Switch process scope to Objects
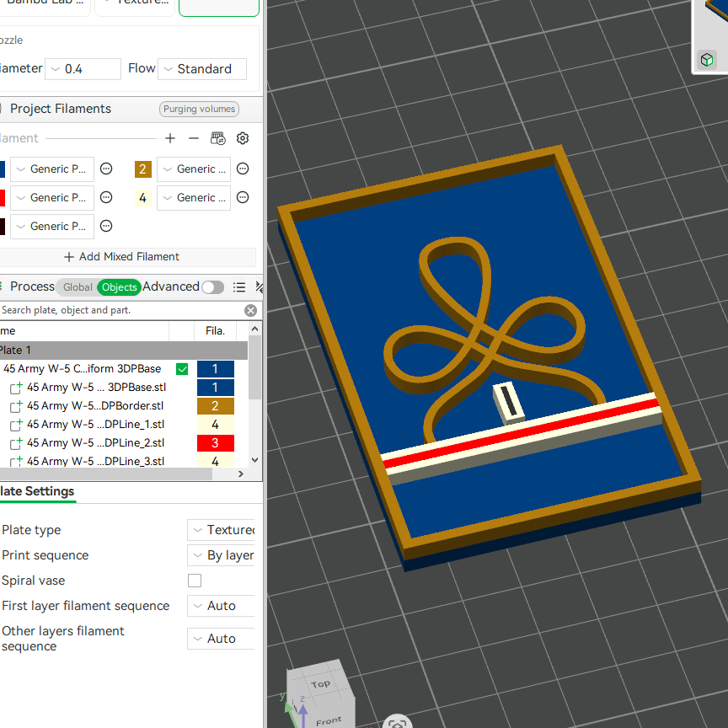Screen dimensions: 728x728 tap(120, 287)
